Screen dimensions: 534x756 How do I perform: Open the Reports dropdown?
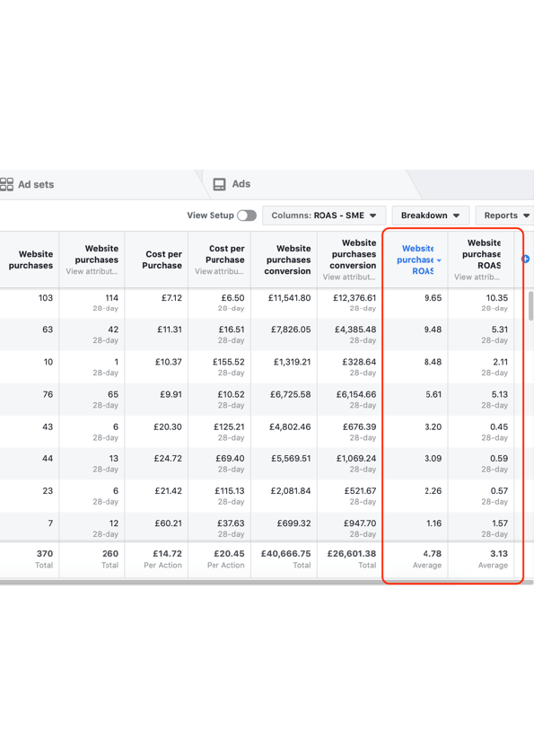click(x=507, y=215)
